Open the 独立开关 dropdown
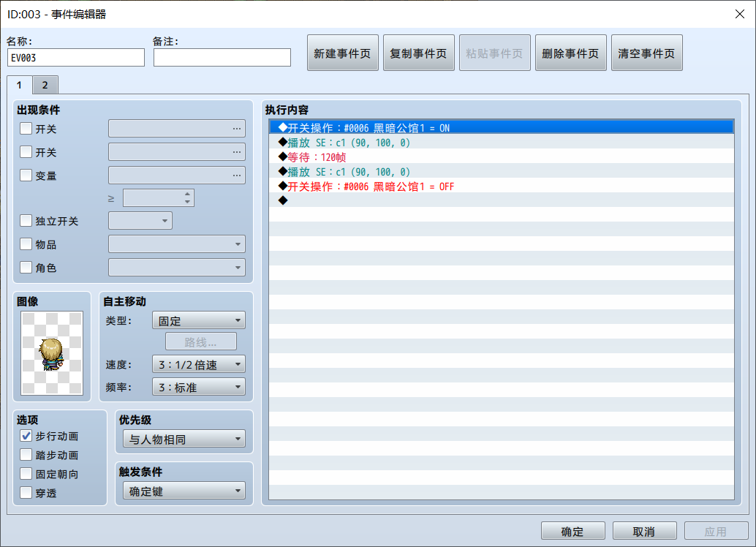Image resolution: width=756 pixels, height=547 pixels. point(140,221)
